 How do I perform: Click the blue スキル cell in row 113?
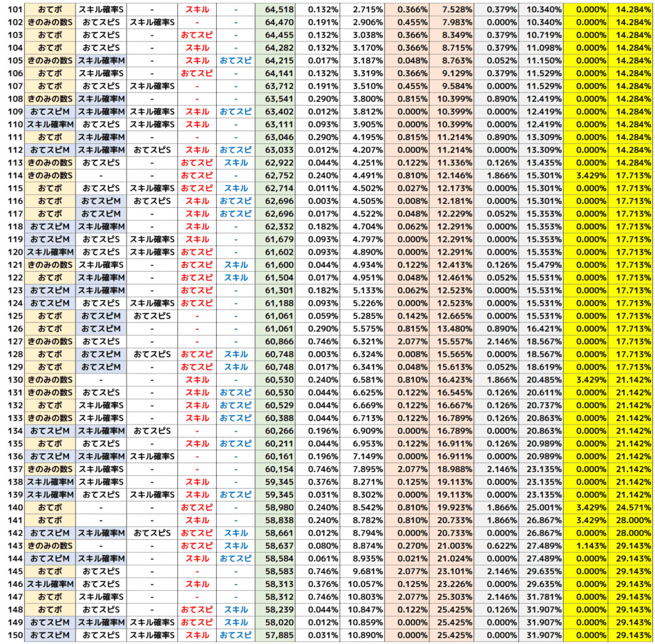coord(235,162)
